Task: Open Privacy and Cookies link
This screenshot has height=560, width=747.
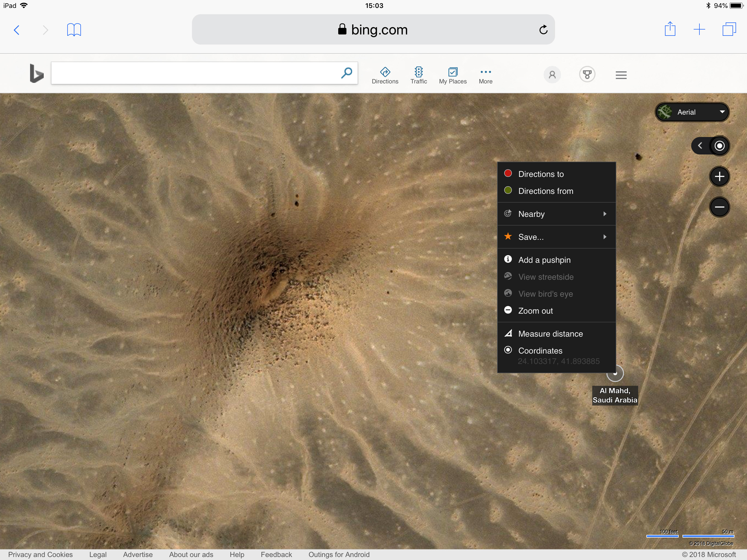Action: tap(40, 554)
